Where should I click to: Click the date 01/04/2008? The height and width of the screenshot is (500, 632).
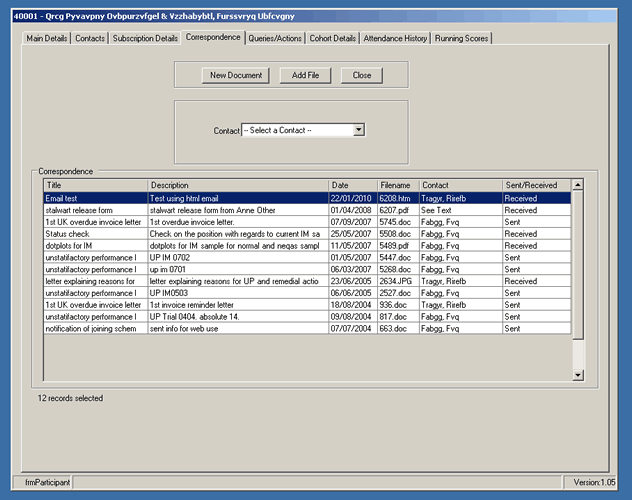(351, 210)
